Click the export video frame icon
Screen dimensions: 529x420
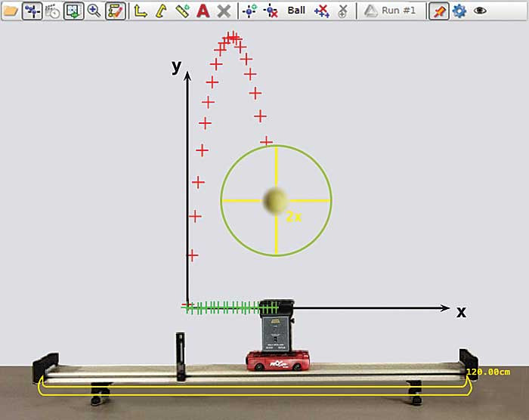pos(73,11)
